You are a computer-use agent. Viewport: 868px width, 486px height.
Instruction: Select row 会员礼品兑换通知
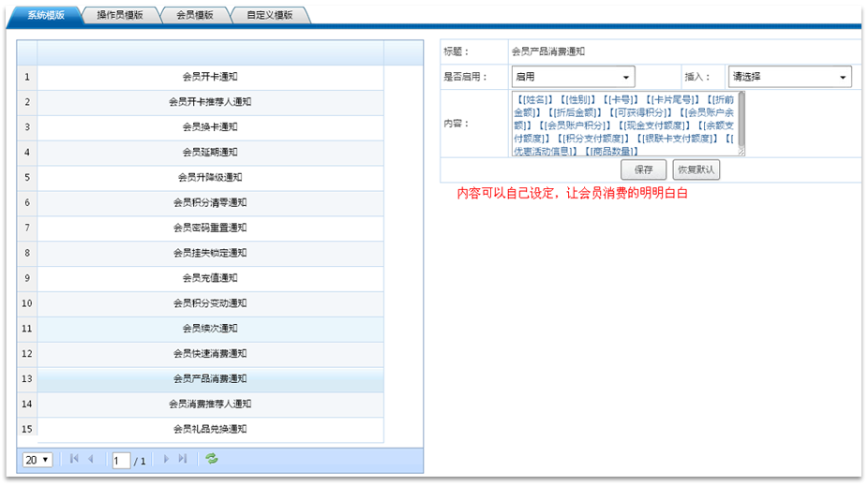click(210, 429)
